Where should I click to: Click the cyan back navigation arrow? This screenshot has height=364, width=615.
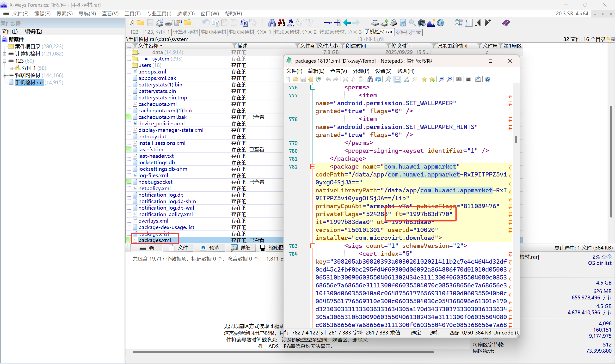(347, 23)
